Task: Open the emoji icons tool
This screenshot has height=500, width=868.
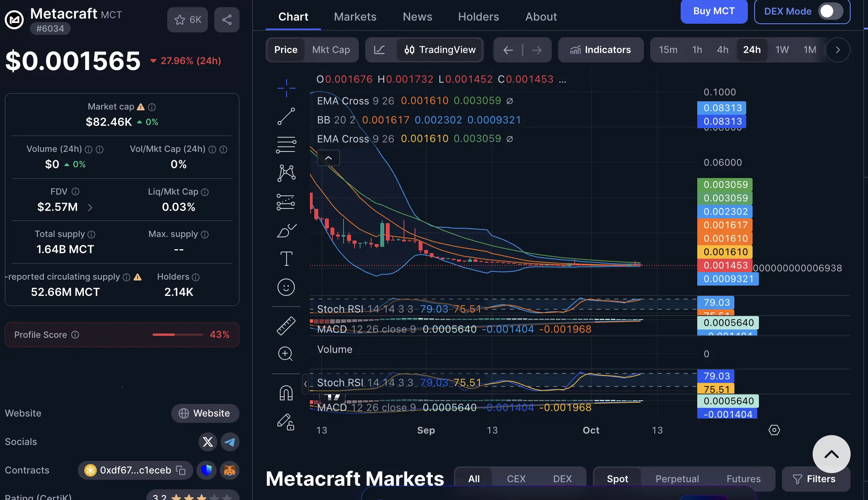Action: tap(286, 287)
